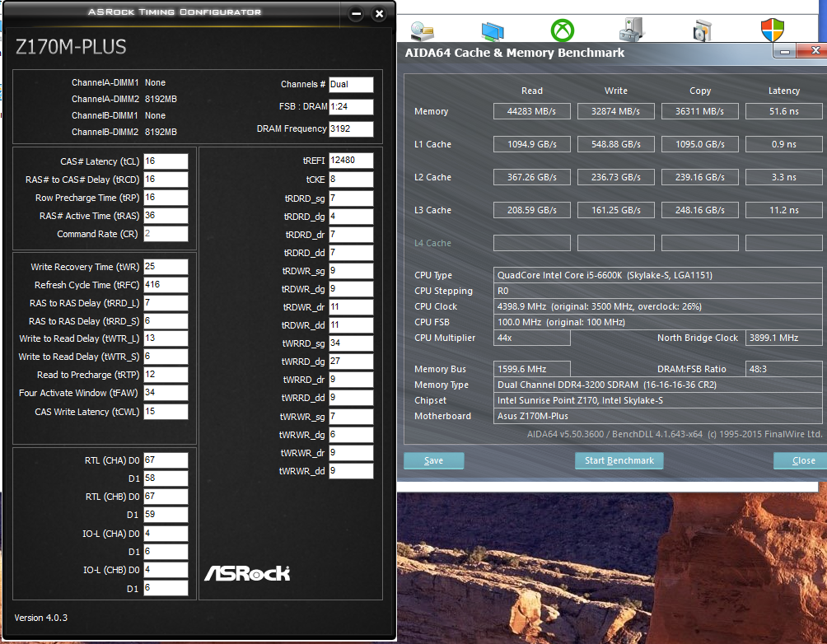
Task: Click the Read to Precharge (tRTP) field
Action: [166, 375]
